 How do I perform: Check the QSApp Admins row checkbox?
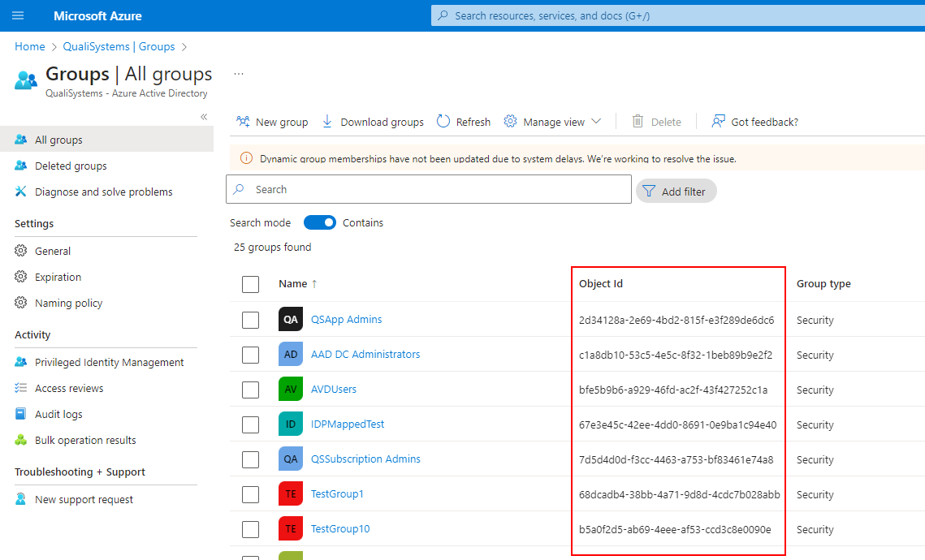251,320
